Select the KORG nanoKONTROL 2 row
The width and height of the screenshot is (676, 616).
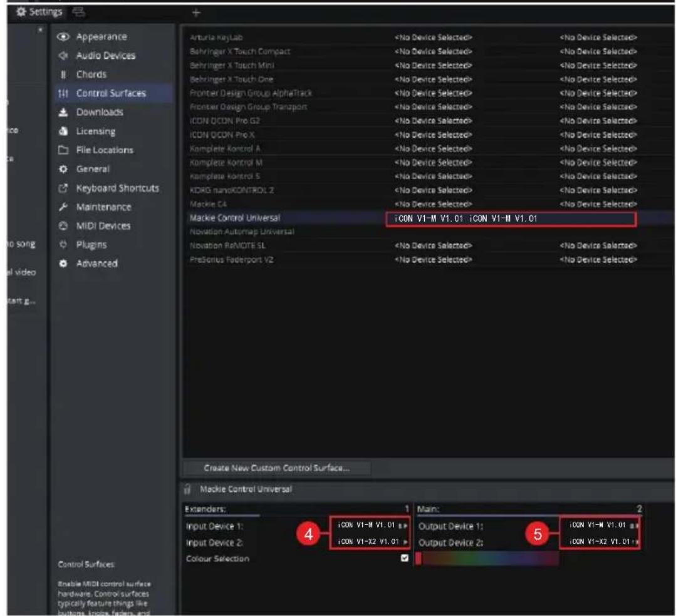tap(429, 190)
